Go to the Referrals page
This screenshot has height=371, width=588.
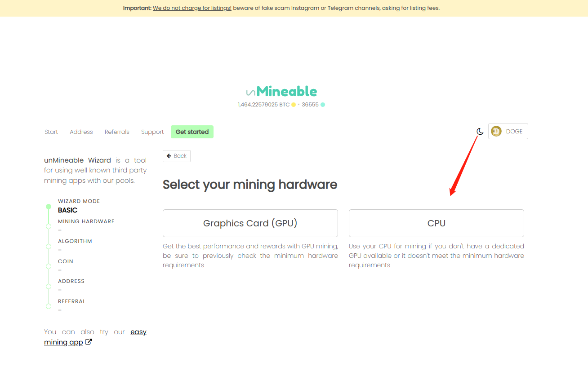pyautogui.click(x=117, y=132)
